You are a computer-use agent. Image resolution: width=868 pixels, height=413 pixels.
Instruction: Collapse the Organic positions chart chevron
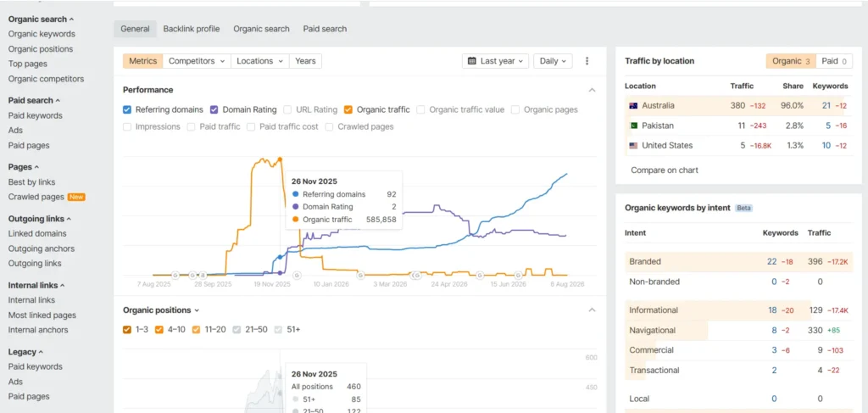point(593,310)
